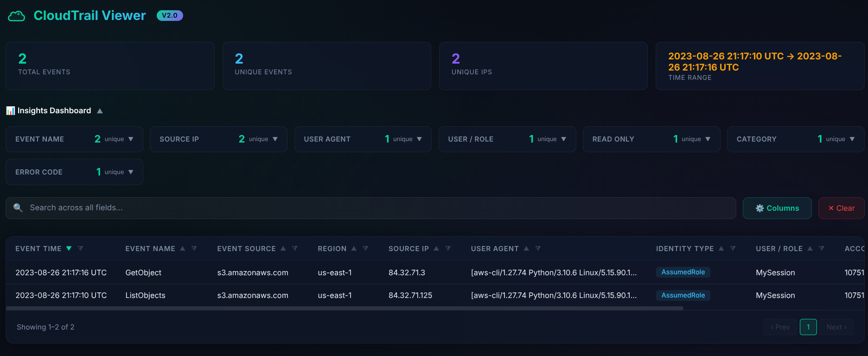Click the Identity Type sort arrow
The width and height of the screenshot is (868, 356).
(x=721, y=249)
